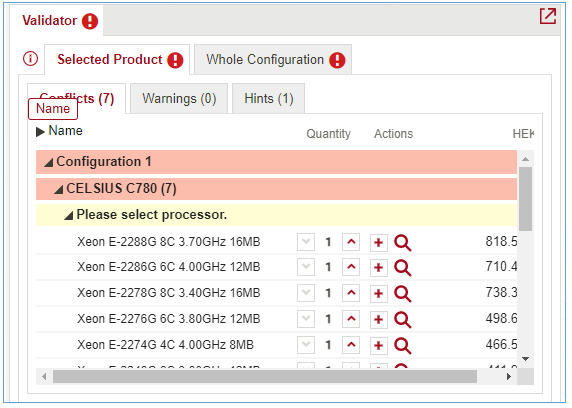Expand the Name column header triangle

pyautogui.click(x=40, y=131)
